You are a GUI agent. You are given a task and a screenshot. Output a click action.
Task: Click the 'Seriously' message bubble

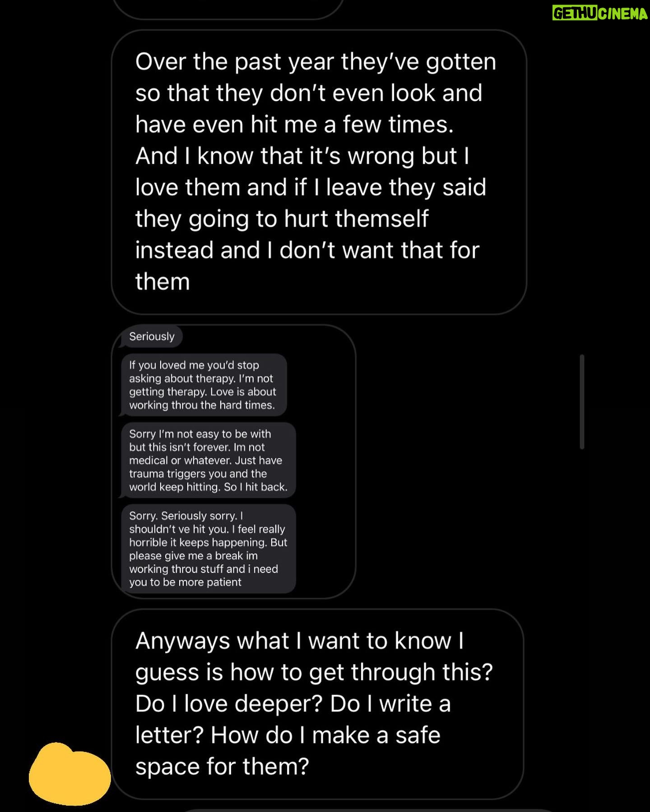pos(152,337)
